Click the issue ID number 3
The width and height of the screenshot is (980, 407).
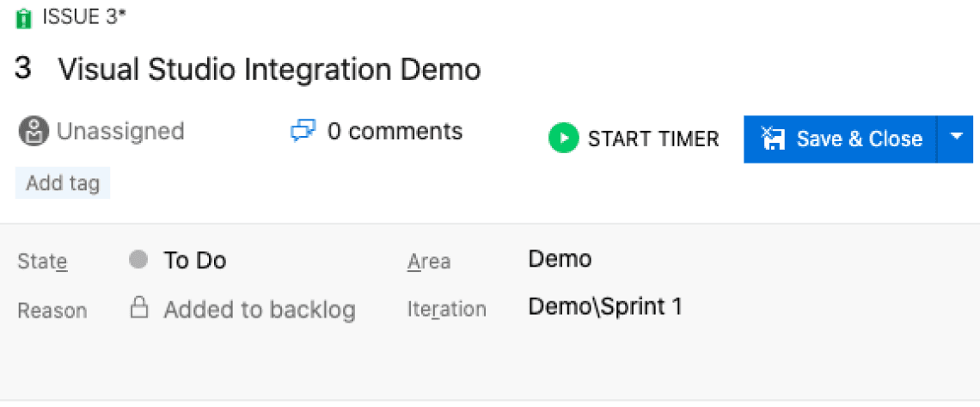pos(23,69)
